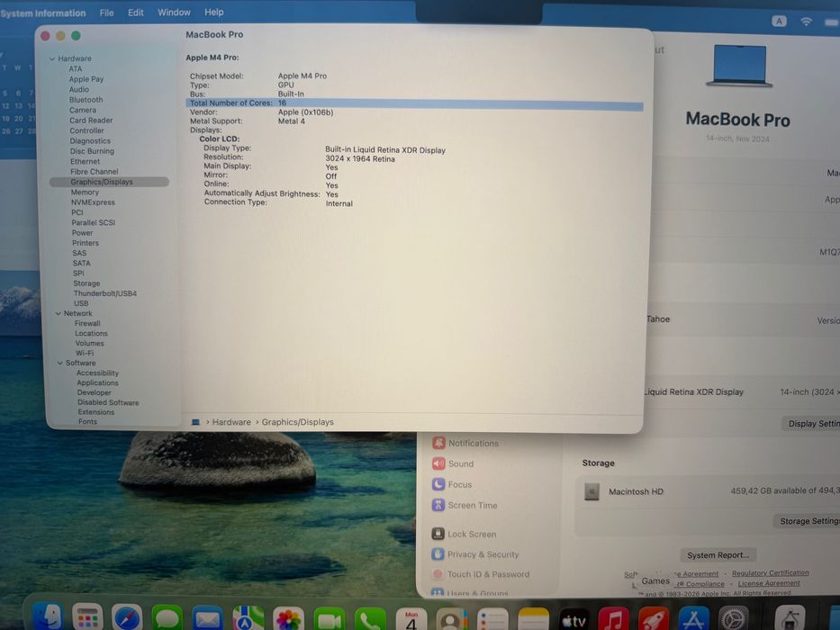Click the Storage Settings button
This screenshot has height=630, width=840.
pyautogui.click(x=807, y=521)
